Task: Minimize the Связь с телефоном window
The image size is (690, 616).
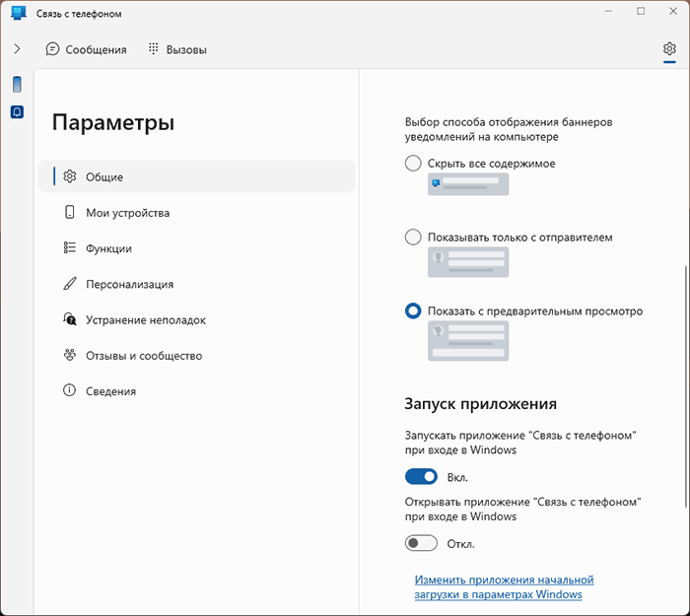Action: pyautogui.click(x=608, y=11)
